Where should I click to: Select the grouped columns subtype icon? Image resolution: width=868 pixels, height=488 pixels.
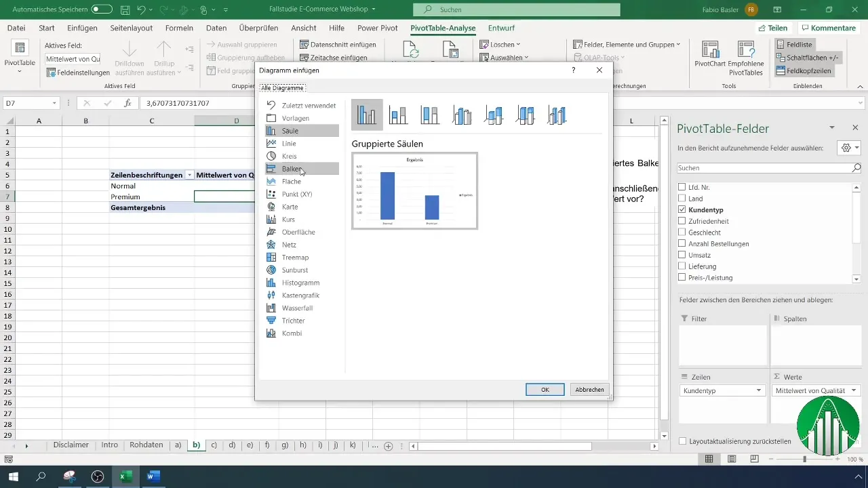tap(367, 115)
